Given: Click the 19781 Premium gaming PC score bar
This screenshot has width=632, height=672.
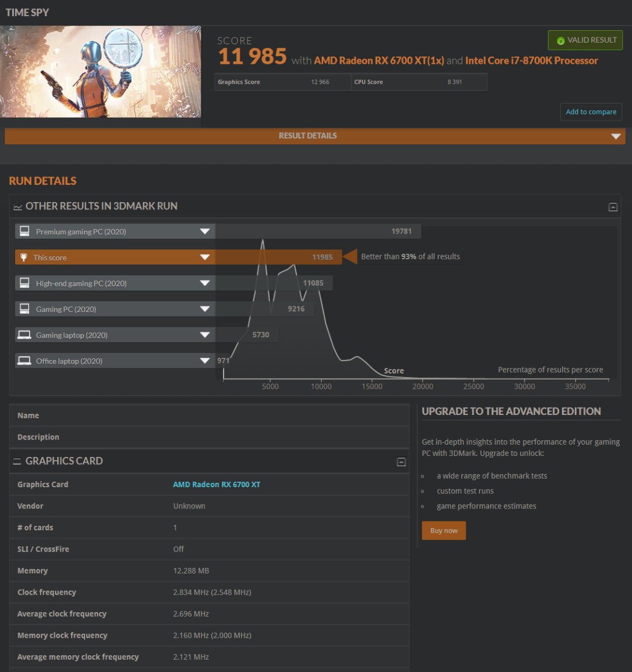Looking at the screenshot, I should (318, 231).
